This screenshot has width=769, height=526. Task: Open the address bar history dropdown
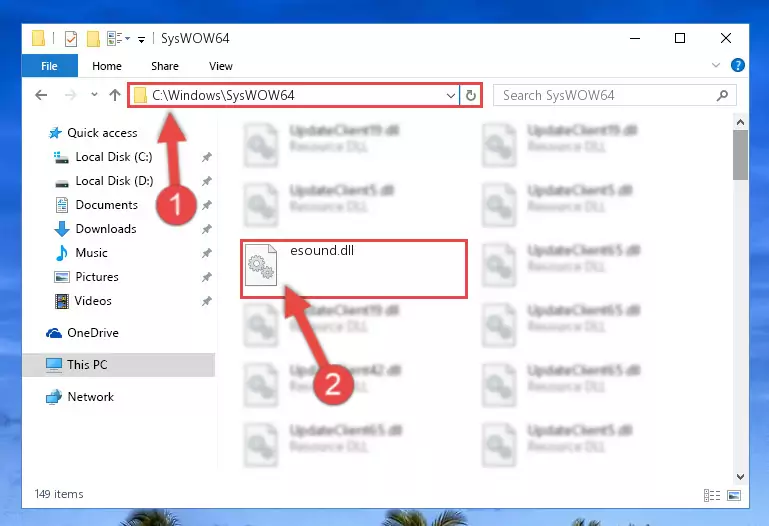click(451, 96)
